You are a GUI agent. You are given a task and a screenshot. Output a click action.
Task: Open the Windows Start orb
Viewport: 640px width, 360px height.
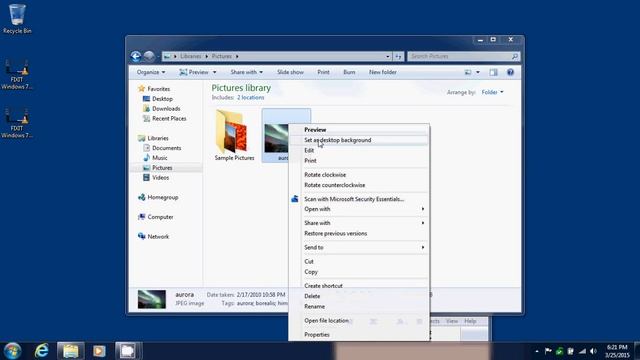[x=12, y=351]
